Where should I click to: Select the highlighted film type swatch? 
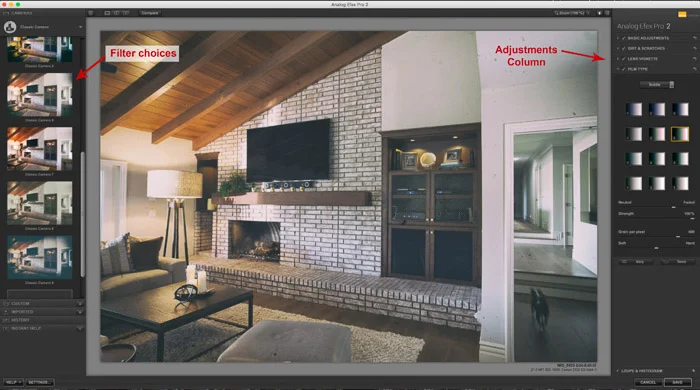tap(680, 134)
